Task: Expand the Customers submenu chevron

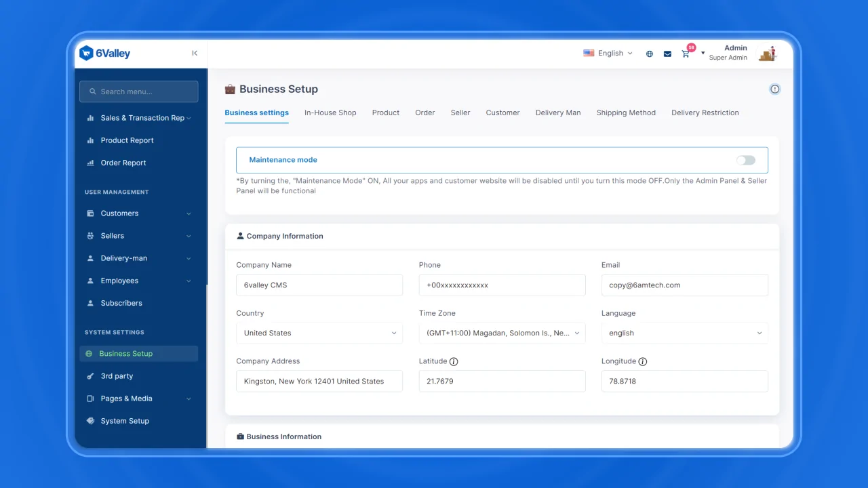Action: pyautogui.click(x=189, y=213)
